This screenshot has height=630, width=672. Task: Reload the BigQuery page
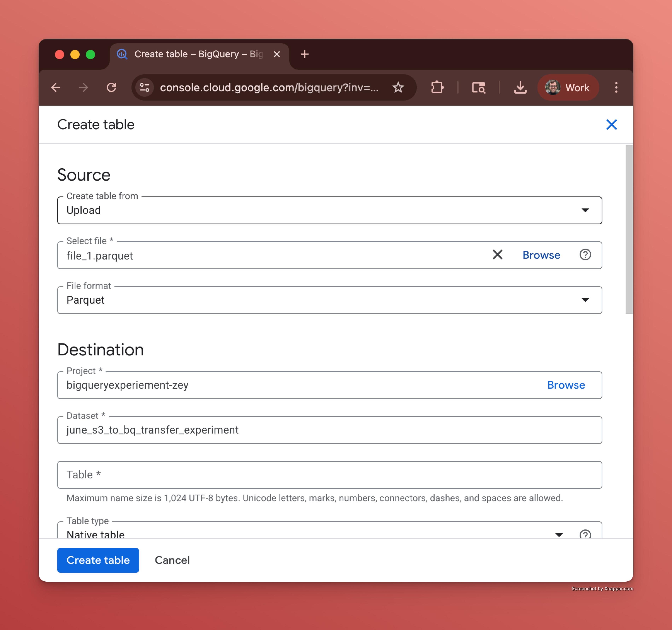pos(111,87)
